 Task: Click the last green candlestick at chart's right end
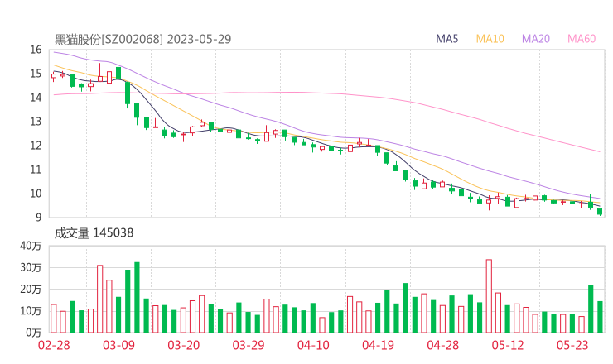(600, 212)
